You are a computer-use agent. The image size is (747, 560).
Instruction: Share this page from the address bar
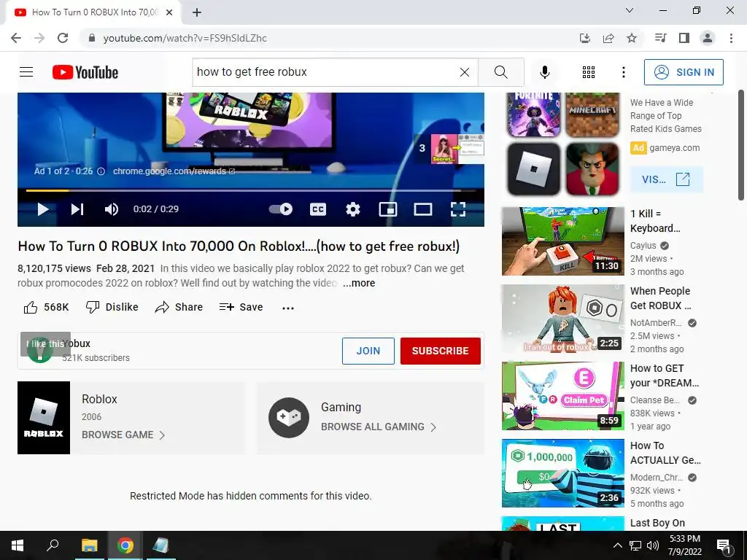click(608, 38)
